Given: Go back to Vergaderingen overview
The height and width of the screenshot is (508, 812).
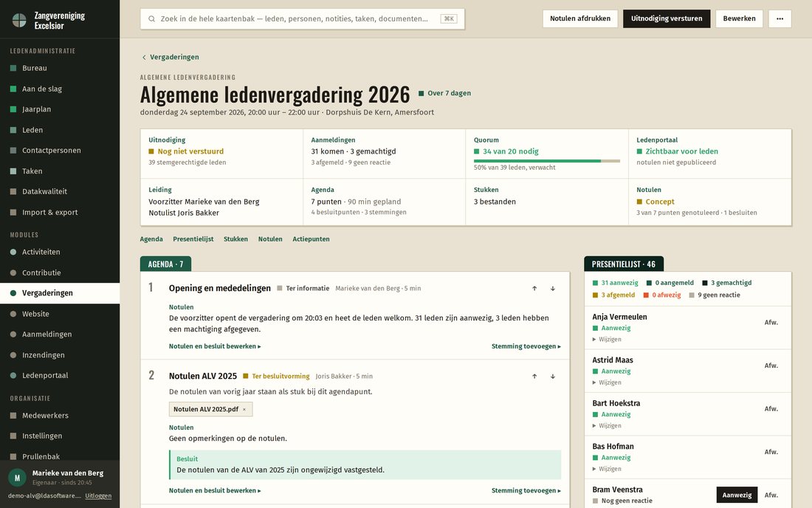Looking at the screenshot, I should tap(171, 57).
